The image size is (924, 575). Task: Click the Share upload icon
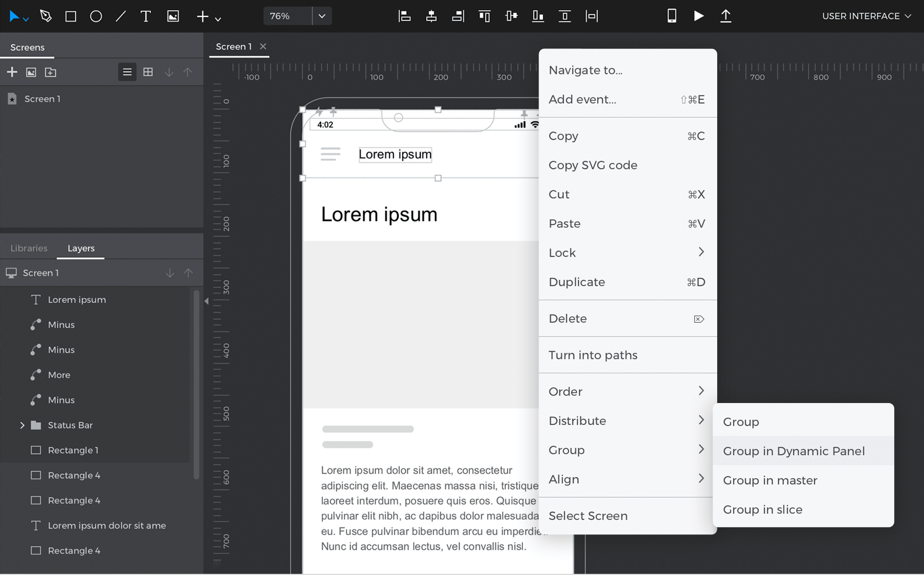(726, 16)
